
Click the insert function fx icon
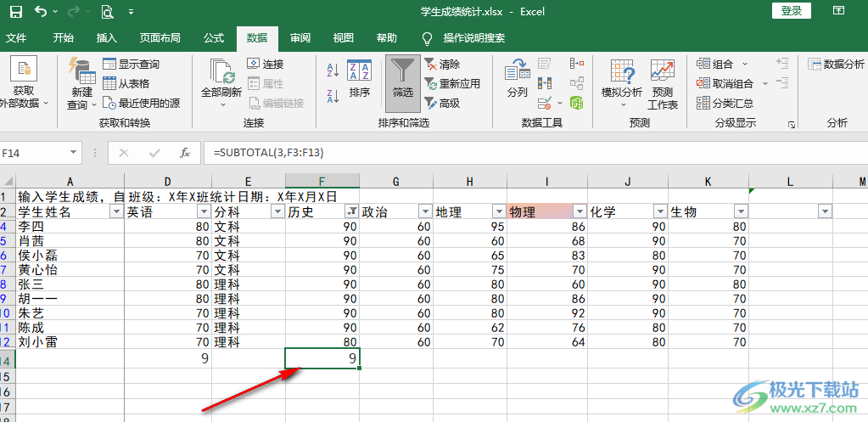(x=185, y=153)
